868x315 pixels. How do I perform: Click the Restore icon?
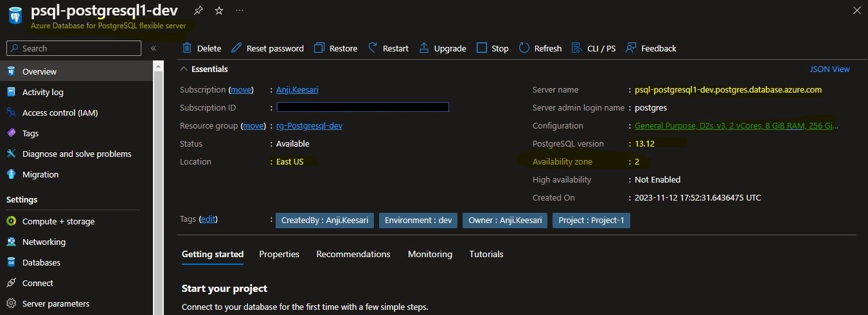tap(319, 48)
